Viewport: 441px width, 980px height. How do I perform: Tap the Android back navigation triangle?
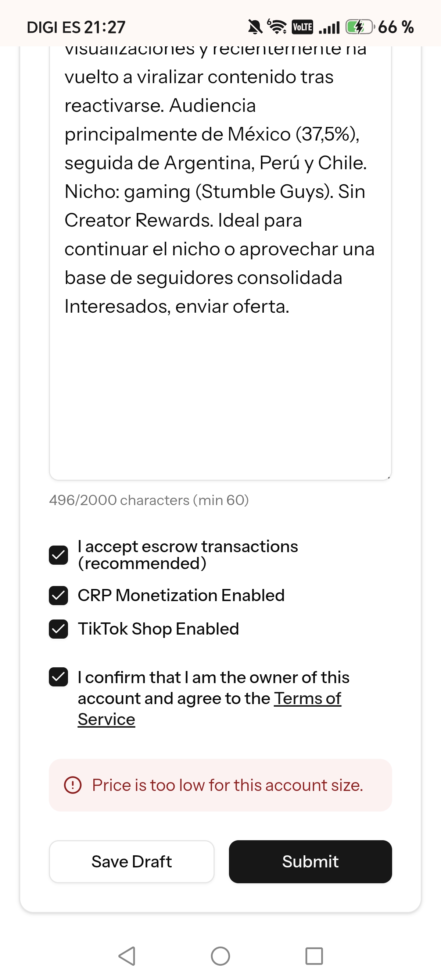[127, 956]
